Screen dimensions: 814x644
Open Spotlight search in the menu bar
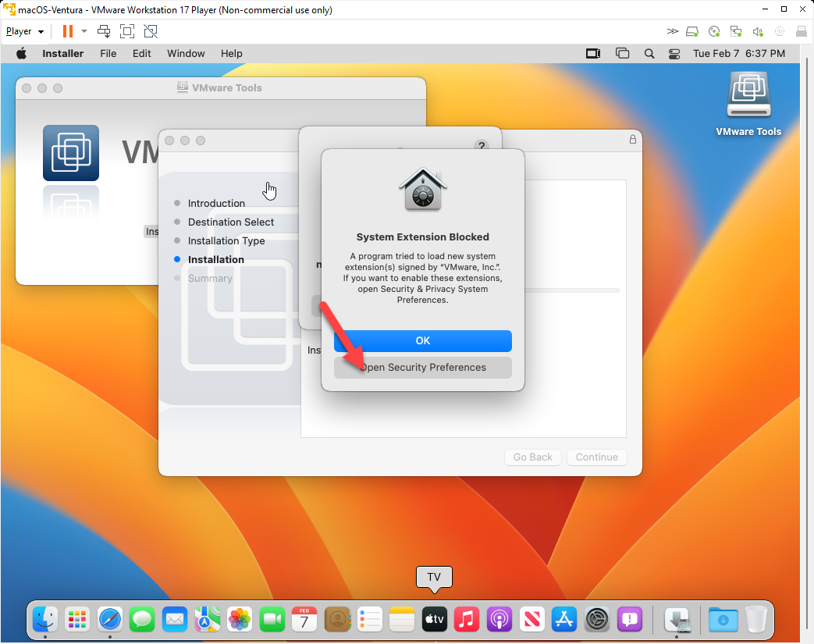coord(649,54)
